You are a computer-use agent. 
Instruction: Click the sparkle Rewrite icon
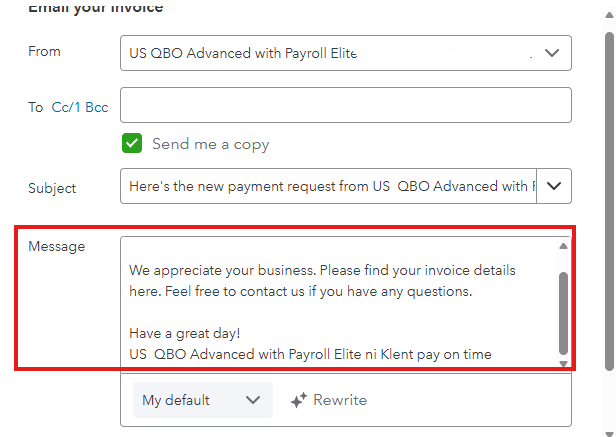click(297, 400)
